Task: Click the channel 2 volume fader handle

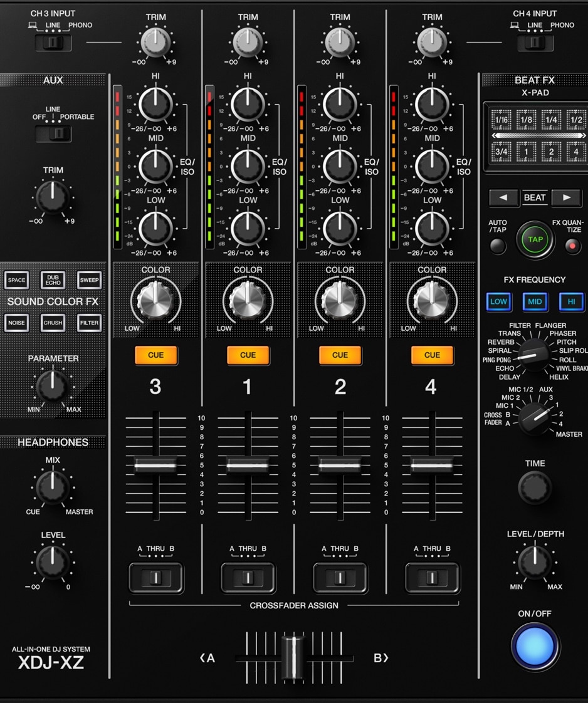Action: pyautogui.click(x=340, y=465)
